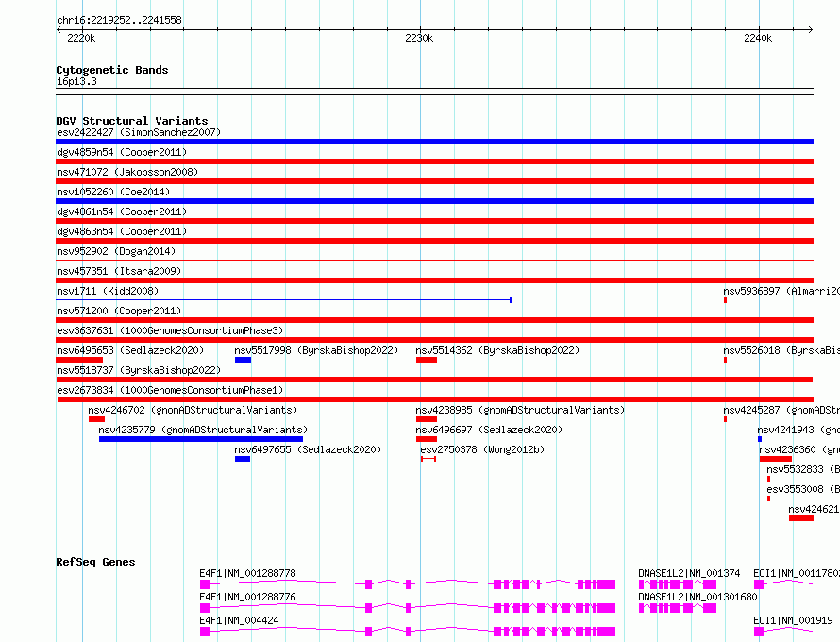Image resolution: width=840 pixels, height=642 pixels.
Task: Click the nsv5936897 Almarri variant label
Action: pos(781,291)
